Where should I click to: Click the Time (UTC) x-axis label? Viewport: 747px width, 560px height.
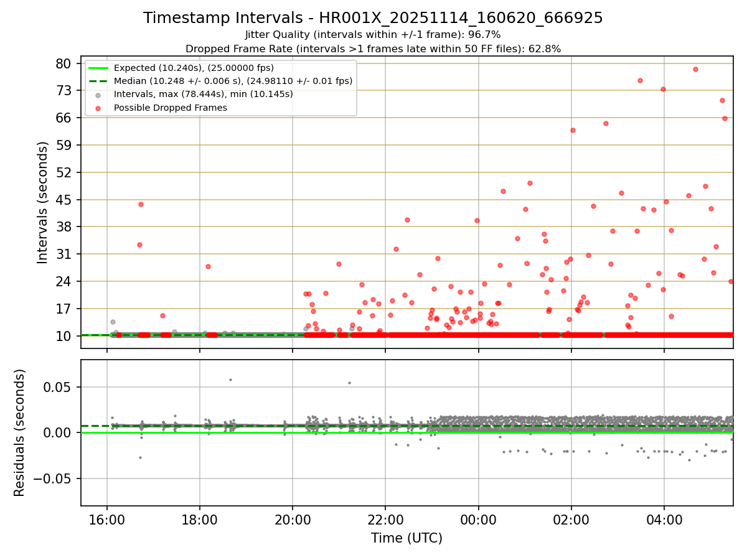(x=406, y=538)
